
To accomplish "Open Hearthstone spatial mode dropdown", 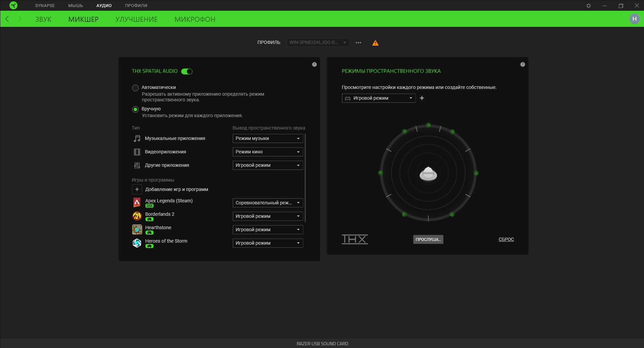I will tap(268, 230).
